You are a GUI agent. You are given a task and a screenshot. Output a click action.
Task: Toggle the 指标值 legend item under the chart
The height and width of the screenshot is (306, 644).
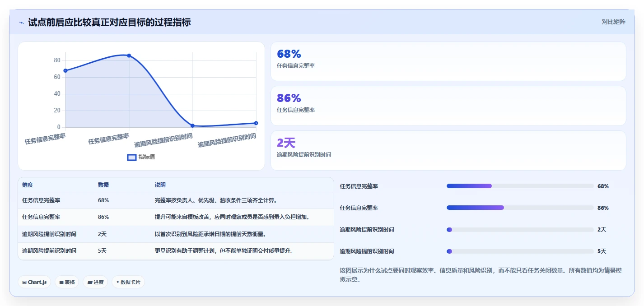(x=141, y=157)
